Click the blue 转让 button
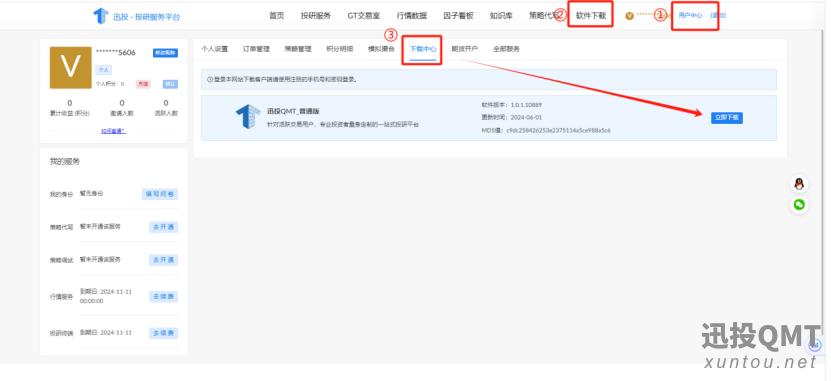831x381 pixels. tap(170, 84)
